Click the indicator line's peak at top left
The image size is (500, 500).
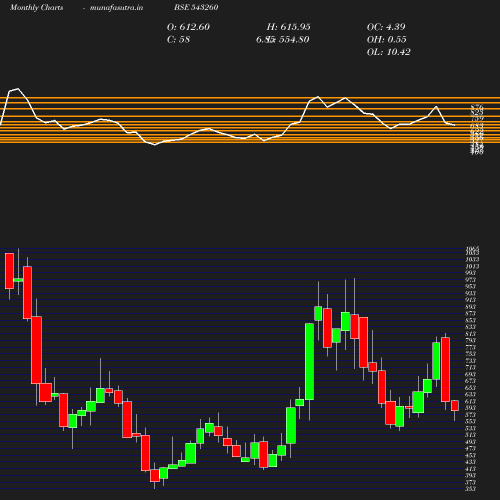coord(17,89)
